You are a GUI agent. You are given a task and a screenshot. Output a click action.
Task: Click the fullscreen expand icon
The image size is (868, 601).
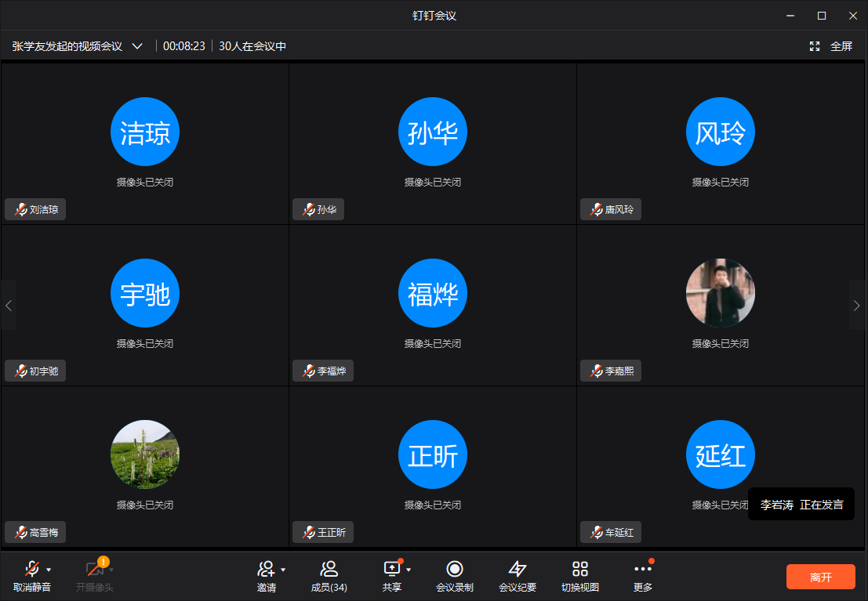coord(815,46)
